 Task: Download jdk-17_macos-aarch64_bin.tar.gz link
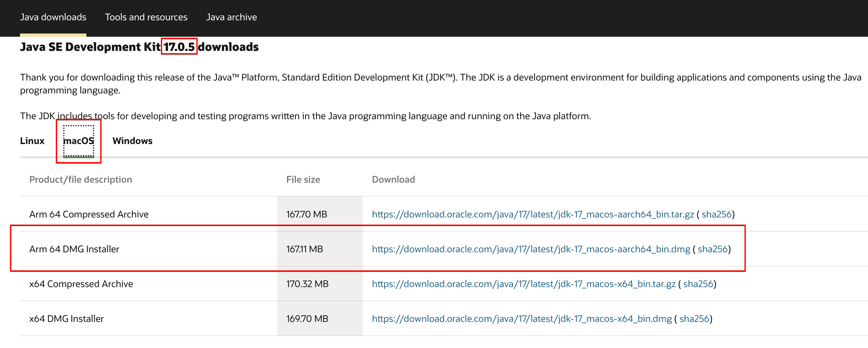(x=533, y=214)
